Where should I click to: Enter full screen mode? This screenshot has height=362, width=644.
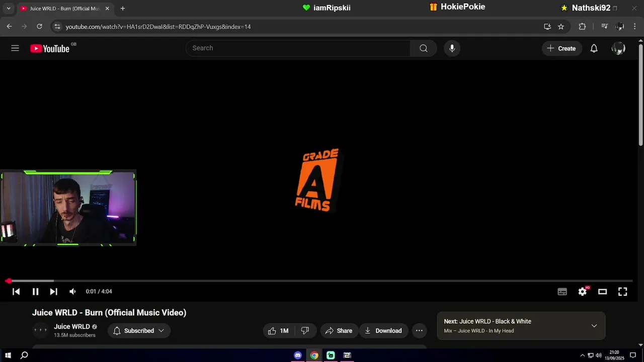(x=622, y=292)
